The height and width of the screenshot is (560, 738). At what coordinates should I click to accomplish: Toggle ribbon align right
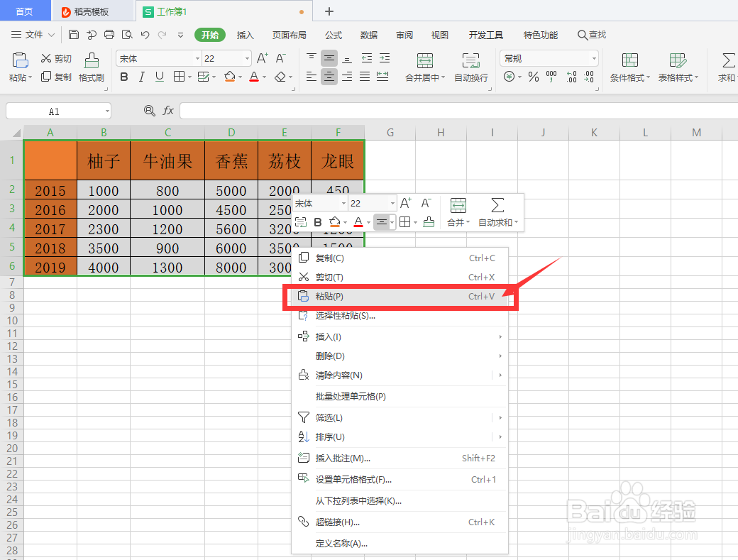[347, 76]
